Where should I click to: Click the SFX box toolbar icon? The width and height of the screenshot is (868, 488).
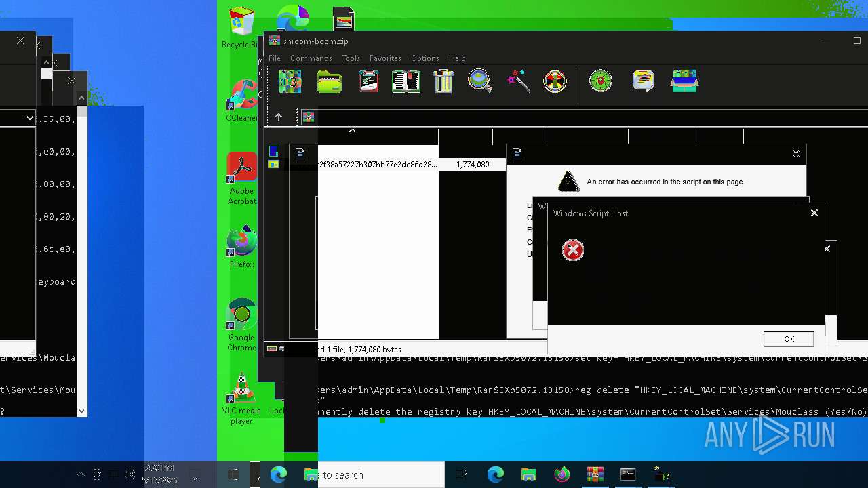click(x=684, y=81)
